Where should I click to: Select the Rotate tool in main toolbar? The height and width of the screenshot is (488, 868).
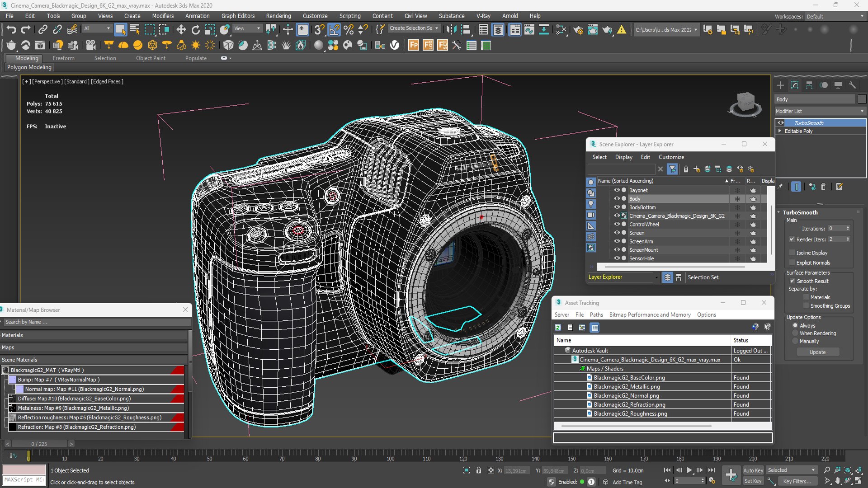[x=195, y=30]
